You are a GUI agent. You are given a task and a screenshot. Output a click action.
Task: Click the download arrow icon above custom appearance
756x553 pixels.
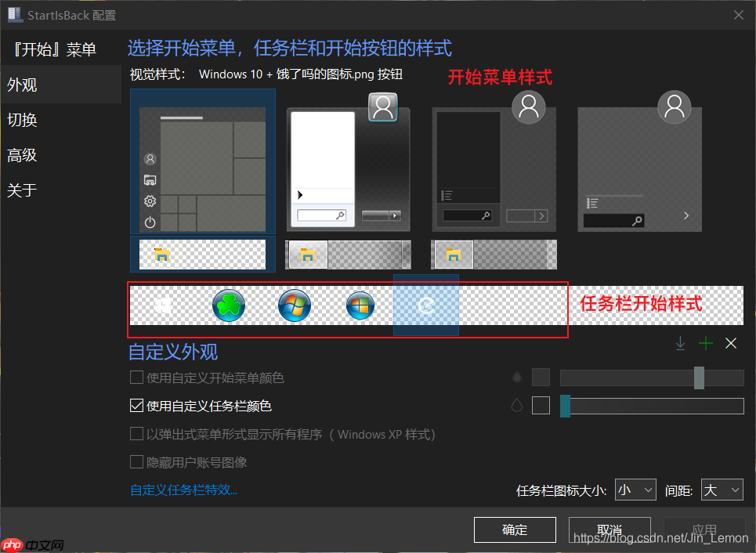[680, 343]
